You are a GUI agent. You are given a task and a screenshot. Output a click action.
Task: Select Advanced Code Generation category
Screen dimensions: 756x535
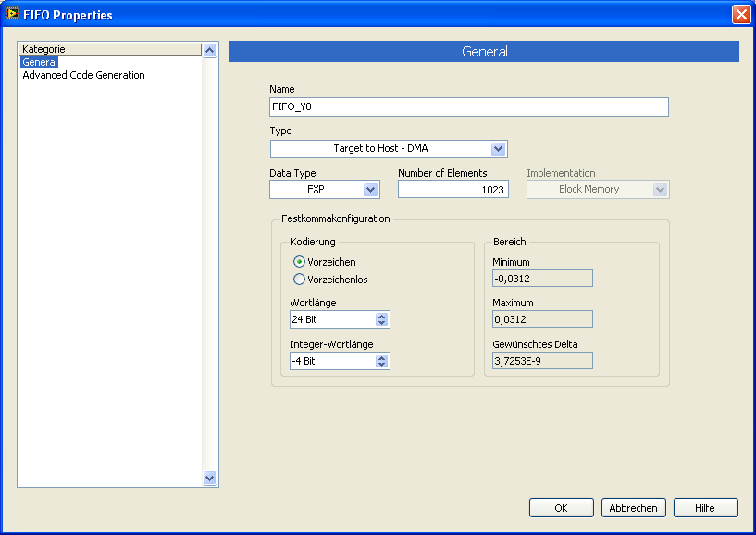83,75
